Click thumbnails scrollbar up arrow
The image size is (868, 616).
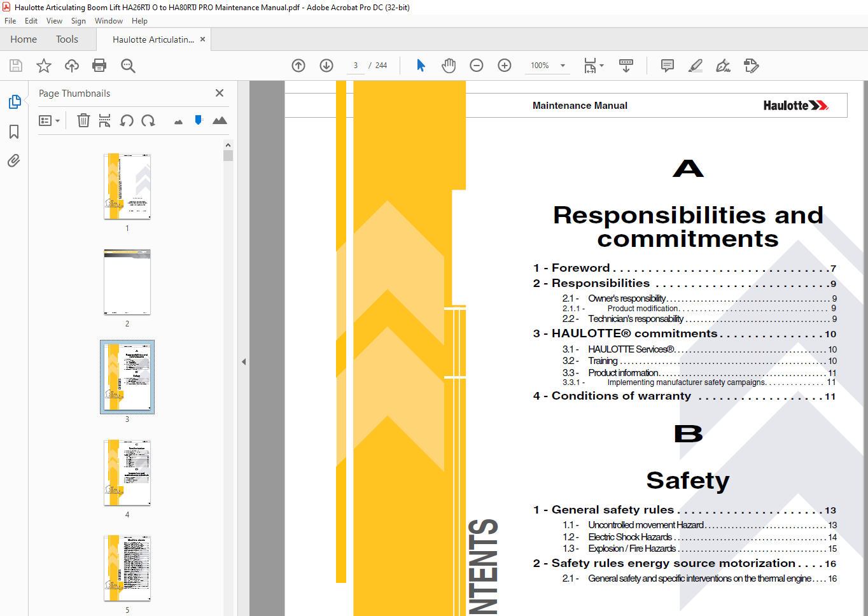[x=228, y=145]
